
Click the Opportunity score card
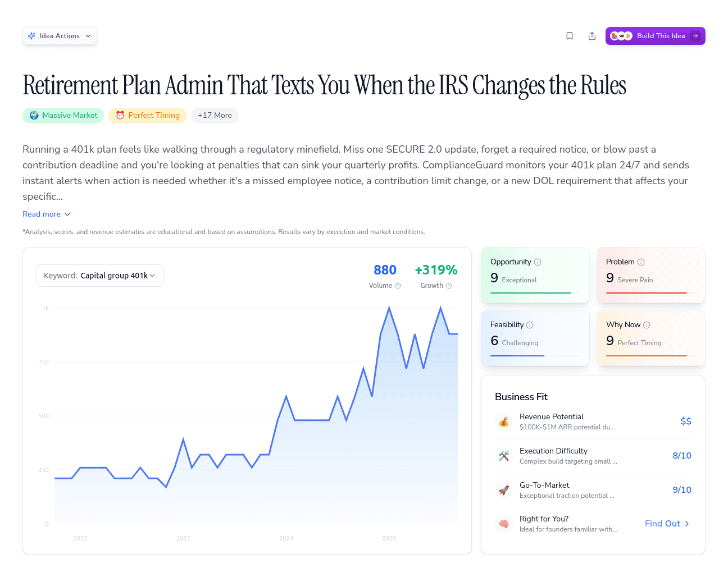click(535, 276)
